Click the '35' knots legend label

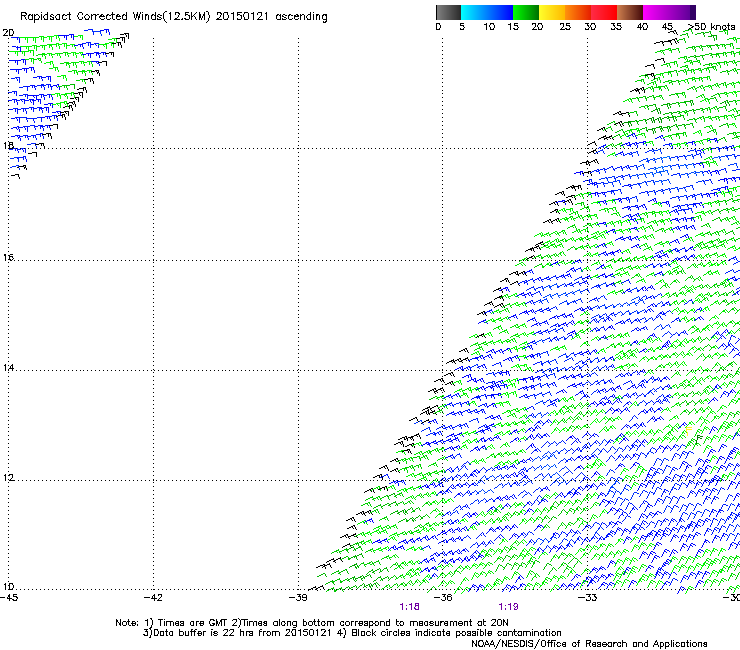(x=616, y=27)
